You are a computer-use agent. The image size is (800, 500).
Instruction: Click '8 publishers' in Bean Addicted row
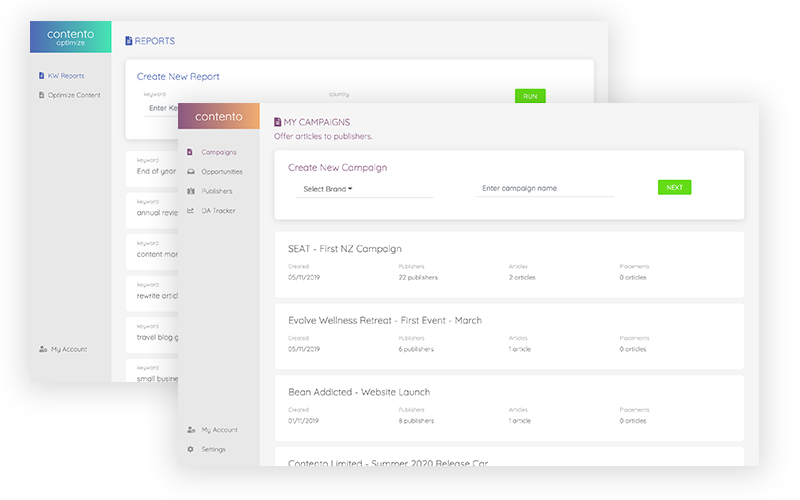pos(416,420)
